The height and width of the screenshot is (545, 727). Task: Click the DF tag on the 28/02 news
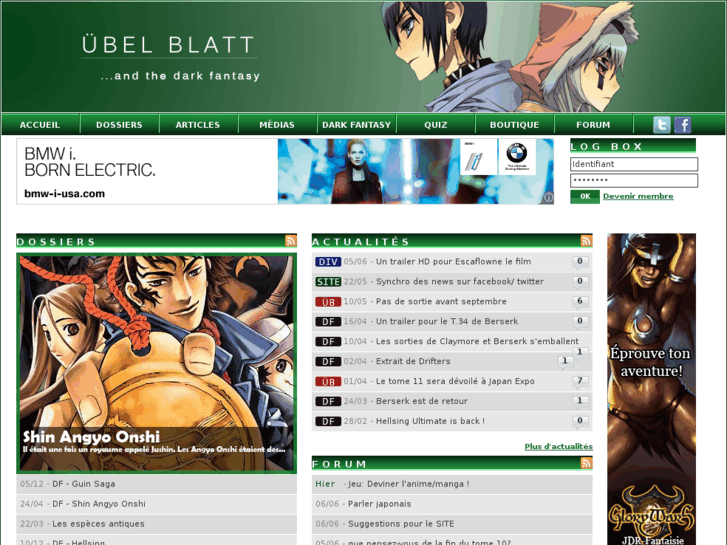point(328,421)
